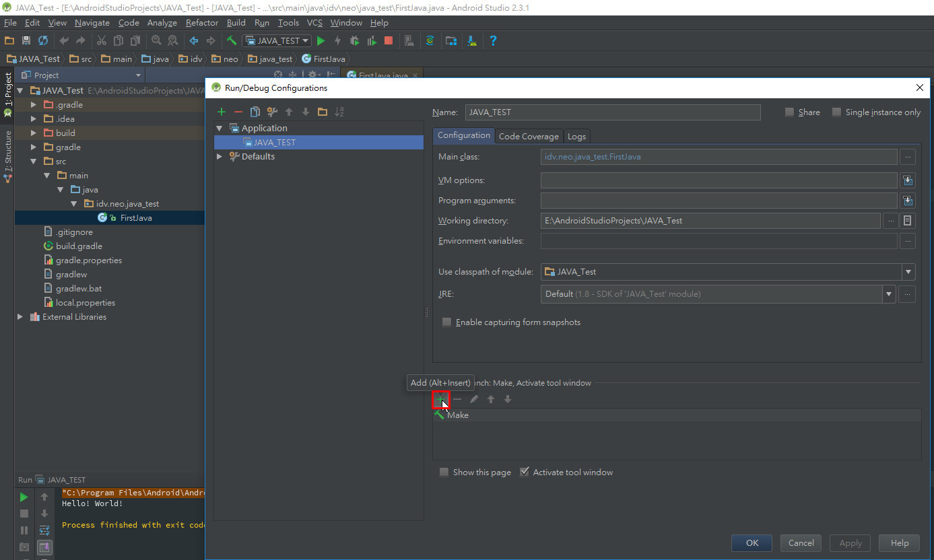The height and width of the screenshot is (560, 934).
Task: Check Enable capturing form snapshots
Action: tap(446, 322)
